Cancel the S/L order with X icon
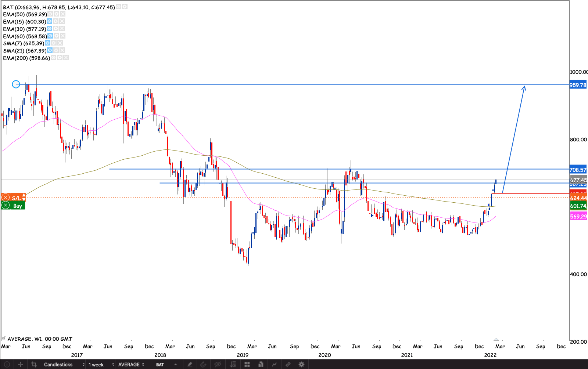 click(x=6, y=198)
